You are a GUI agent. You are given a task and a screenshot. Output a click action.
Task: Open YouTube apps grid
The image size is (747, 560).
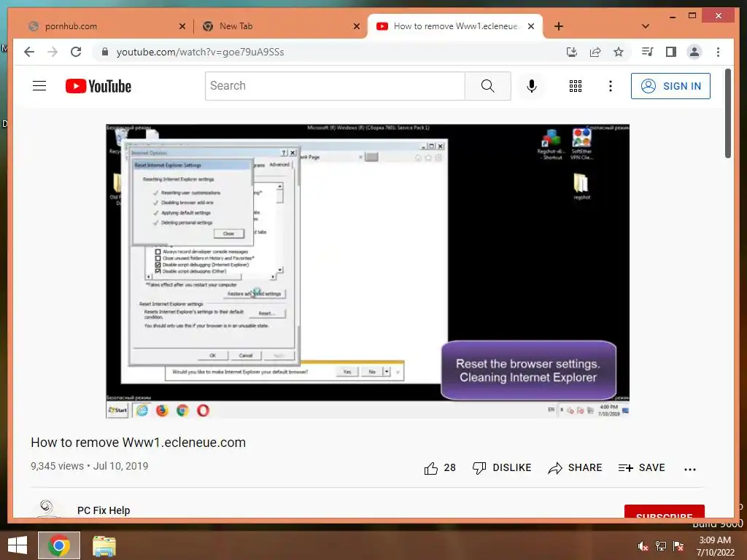(x=576, y=86)
